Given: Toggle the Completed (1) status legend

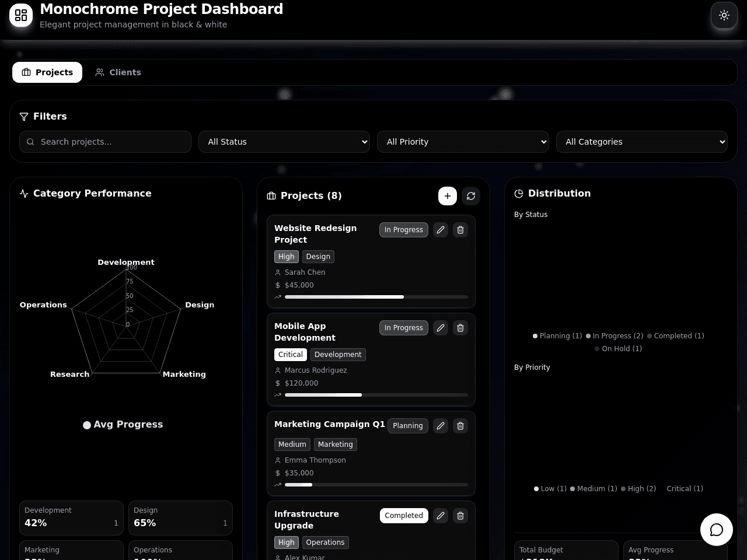Looking at the screenshot, I should point(676,336).
